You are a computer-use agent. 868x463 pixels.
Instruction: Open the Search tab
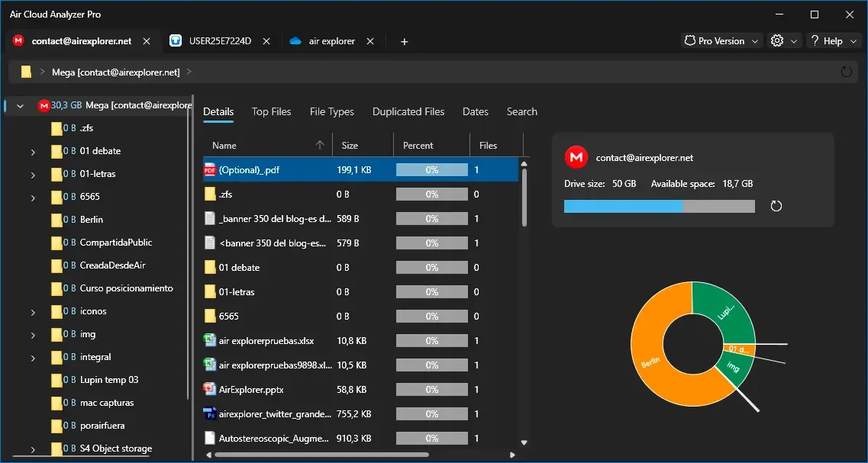522,111
